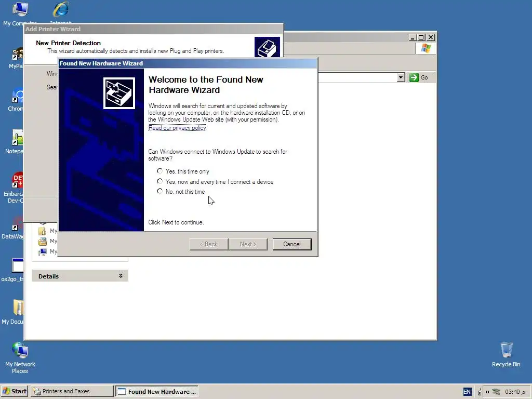Open the address bar dropdown arrow

(401, 77)
